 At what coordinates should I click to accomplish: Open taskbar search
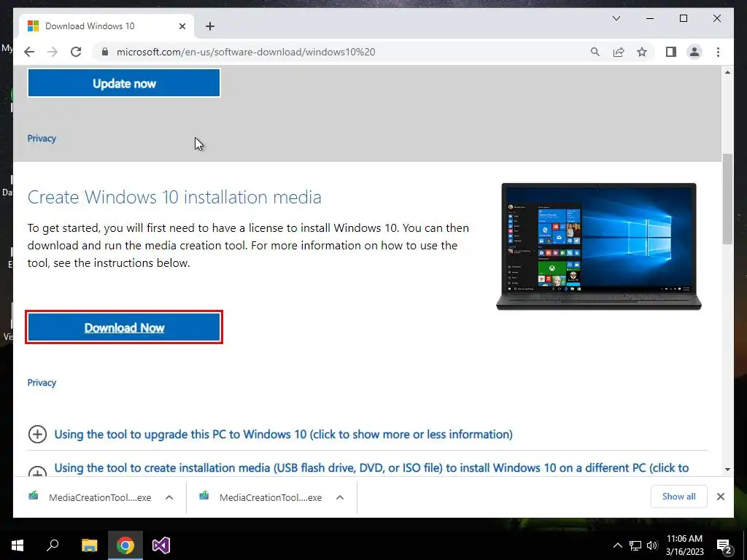(x=53, y=545)
